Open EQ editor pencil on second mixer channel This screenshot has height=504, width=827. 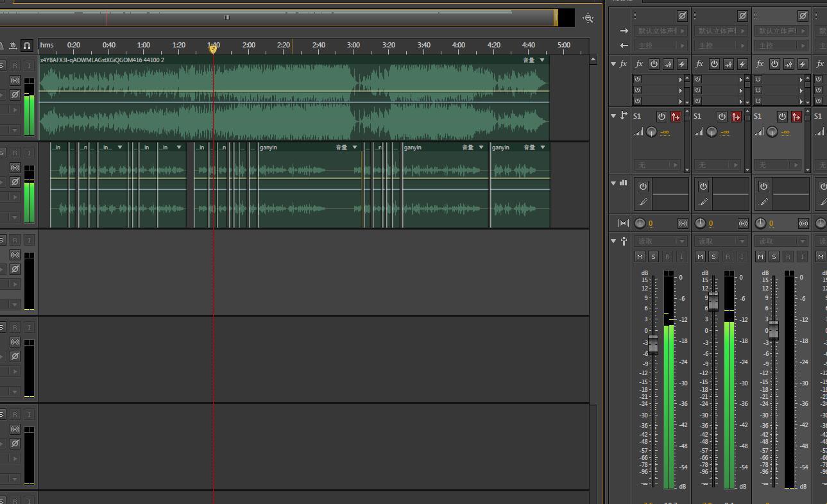coord(703,202)
